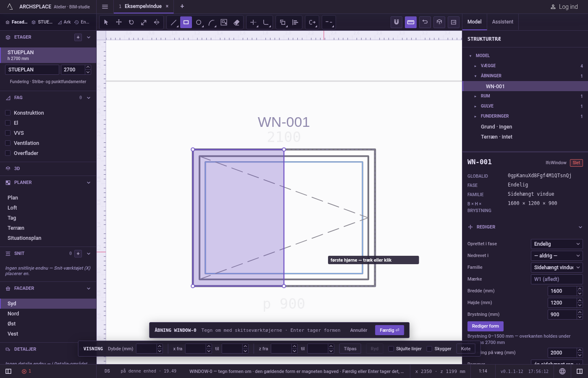Click the globe language icon in status bar
This screenshot has width=588, height=378.
click(x=562, y=371)
